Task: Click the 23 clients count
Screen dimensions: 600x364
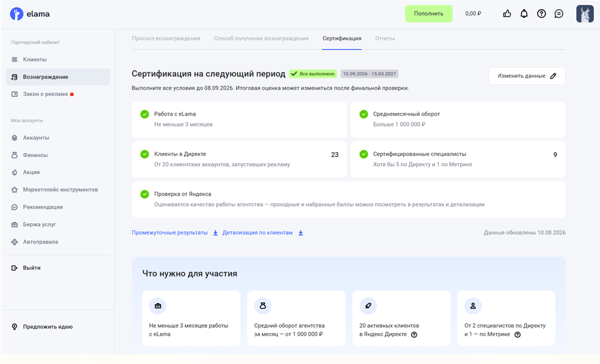Action: click(335, 155)
